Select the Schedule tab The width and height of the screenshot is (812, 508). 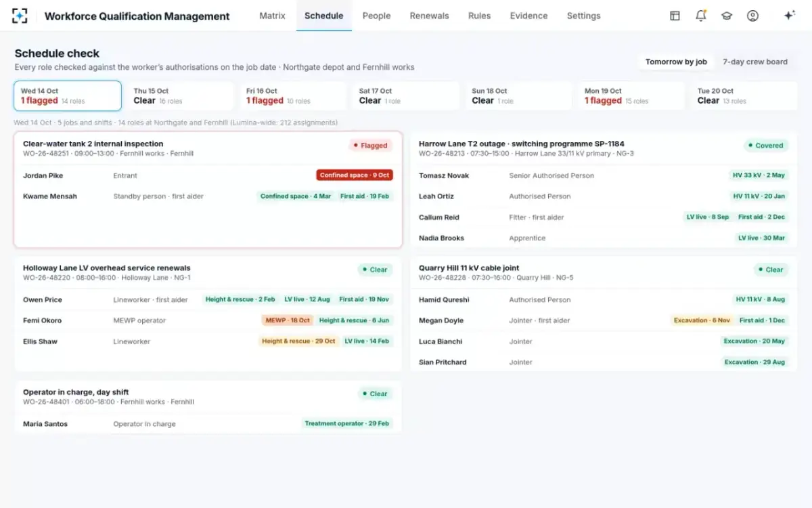coord(323,16)
